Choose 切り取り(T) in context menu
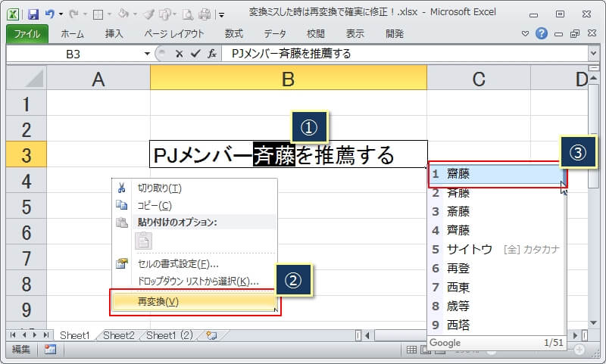 tap(195, 188)
